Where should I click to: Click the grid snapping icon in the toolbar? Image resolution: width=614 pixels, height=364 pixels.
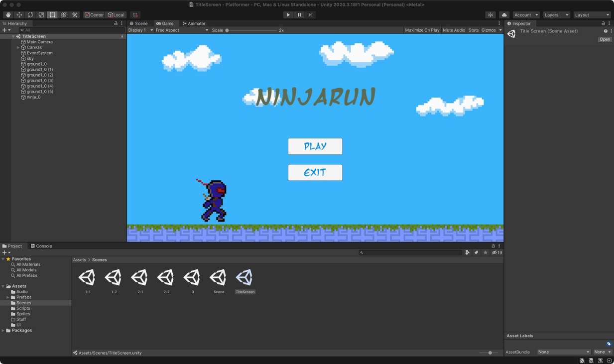click(x=134, y=14)
